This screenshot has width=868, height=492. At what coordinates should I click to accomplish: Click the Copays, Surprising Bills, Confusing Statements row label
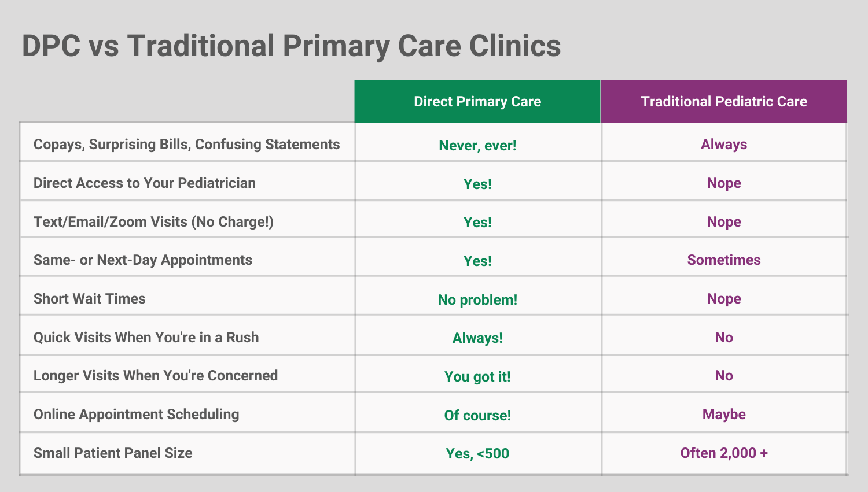[x=186, y=145]
